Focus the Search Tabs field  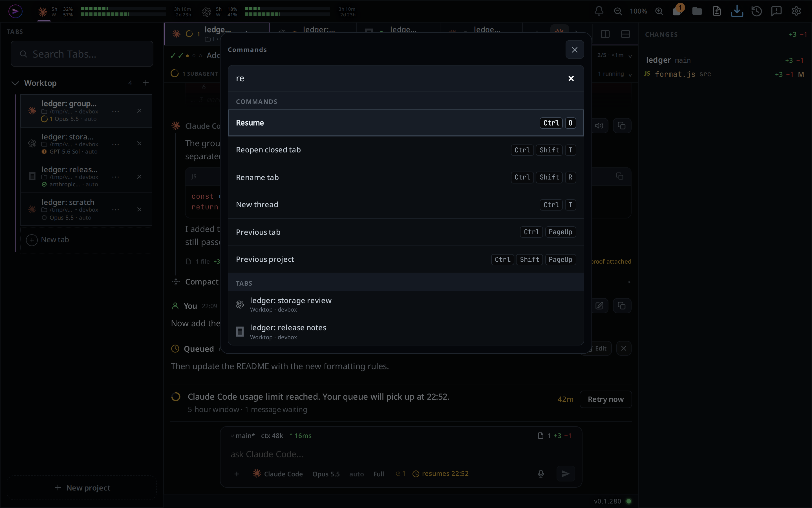tap(82, 54)
